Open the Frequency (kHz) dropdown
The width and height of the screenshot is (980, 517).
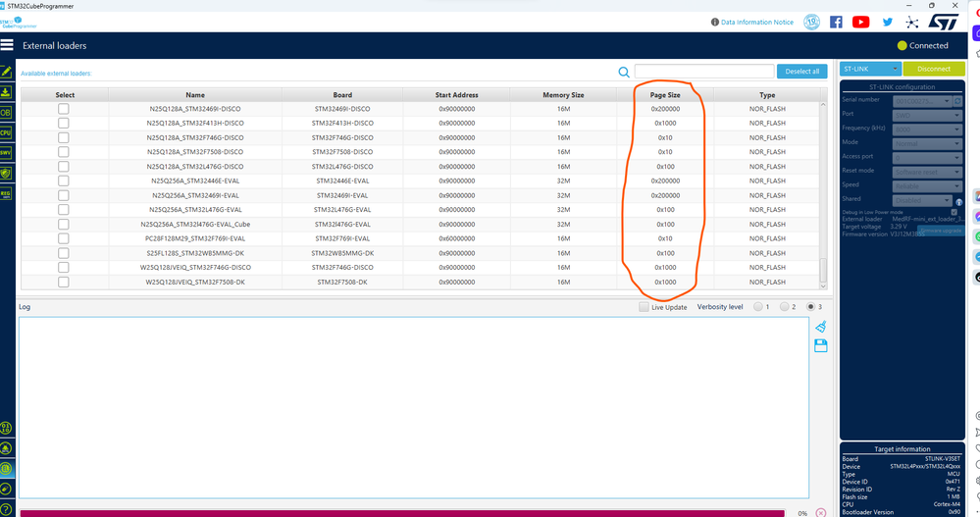tap(926, 129)
